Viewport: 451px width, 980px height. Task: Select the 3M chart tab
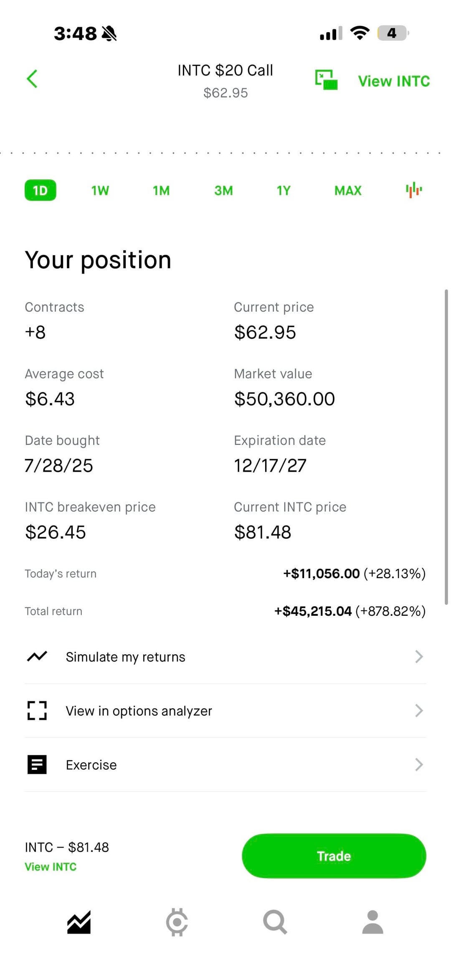click(x=223, y=190)
